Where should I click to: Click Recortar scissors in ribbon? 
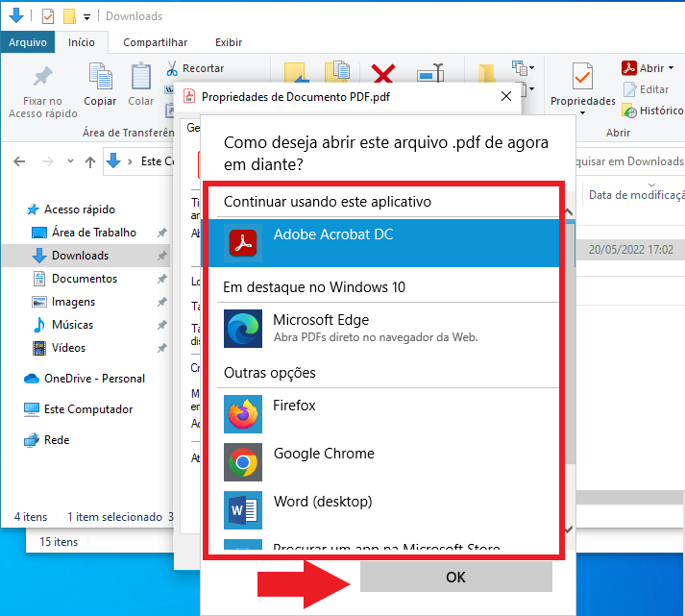pos(195,68)
